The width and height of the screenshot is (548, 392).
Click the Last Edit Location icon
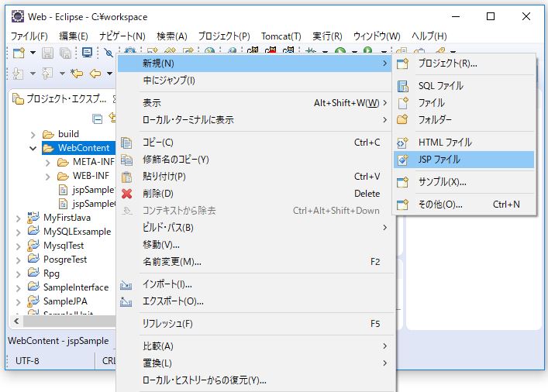tap(77, 74)
